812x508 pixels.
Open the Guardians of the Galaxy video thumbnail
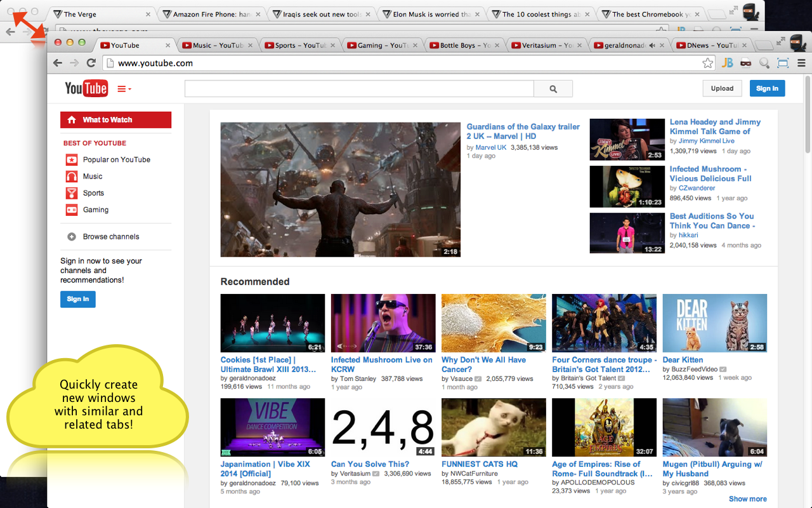click(x=341, y=190)
